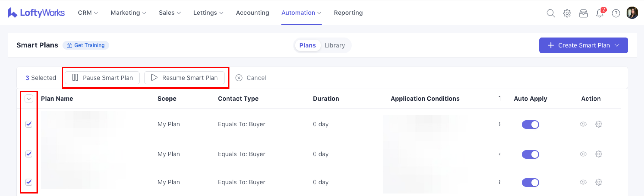Open the user profile avatar
Screen dimensions: 644x196
tap(632, 13)
